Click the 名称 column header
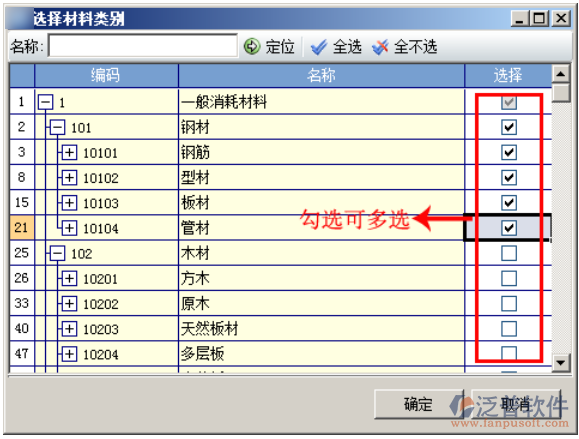 (x=321, y=75)
